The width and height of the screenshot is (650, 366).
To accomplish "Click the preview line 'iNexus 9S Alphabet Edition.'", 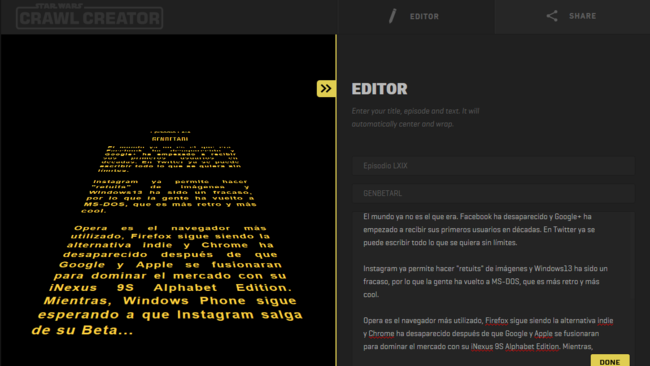I will pos(170,288).
